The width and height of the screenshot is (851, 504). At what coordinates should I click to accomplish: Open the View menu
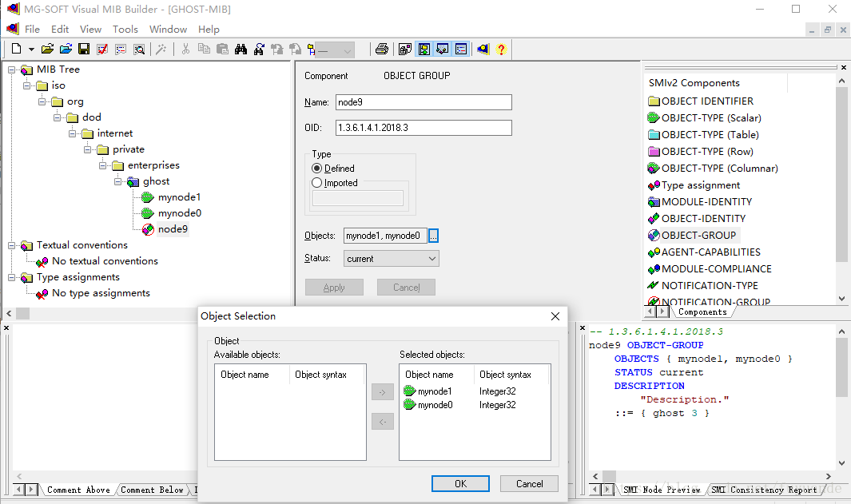(90, 30)
